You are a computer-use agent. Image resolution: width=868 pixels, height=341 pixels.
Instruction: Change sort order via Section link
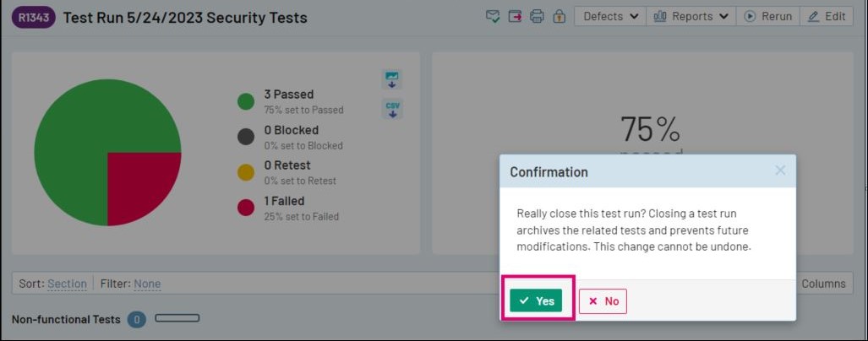(x=67, y=284)
